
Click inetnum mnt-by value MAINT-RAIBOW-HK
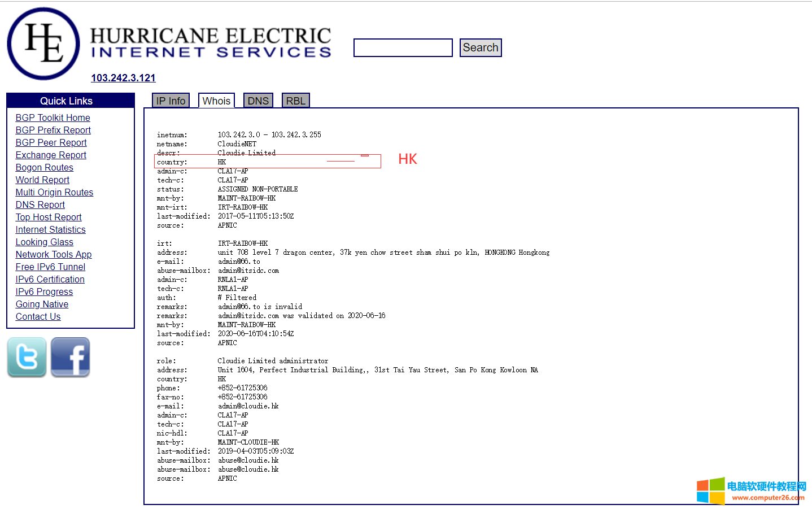247,198
